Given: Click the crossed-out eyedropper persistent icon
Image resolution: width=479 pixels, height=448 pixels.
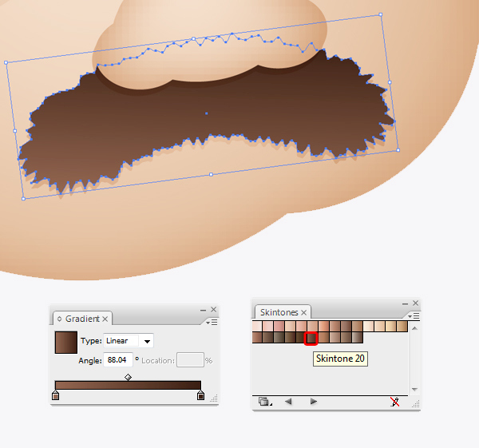Looking at the screenshot, I should click(394, 402).
